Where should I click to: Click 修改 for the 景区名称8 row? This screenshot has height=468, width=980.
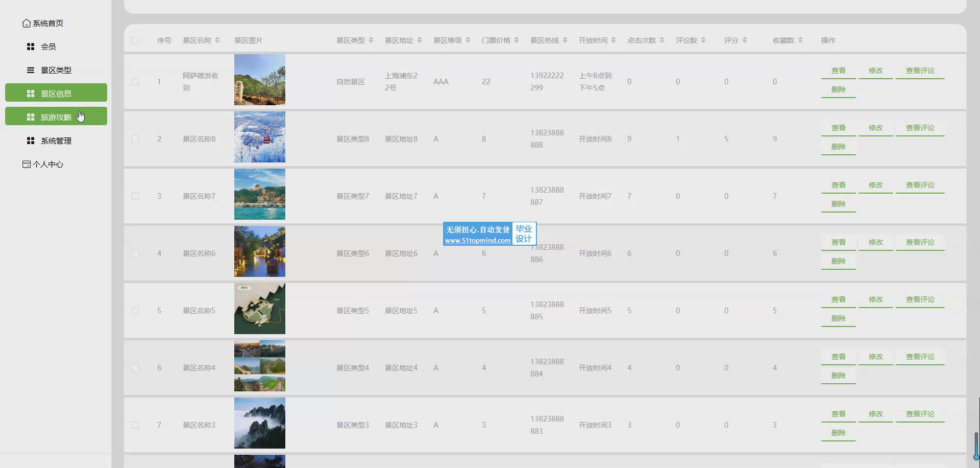point(875,128)
